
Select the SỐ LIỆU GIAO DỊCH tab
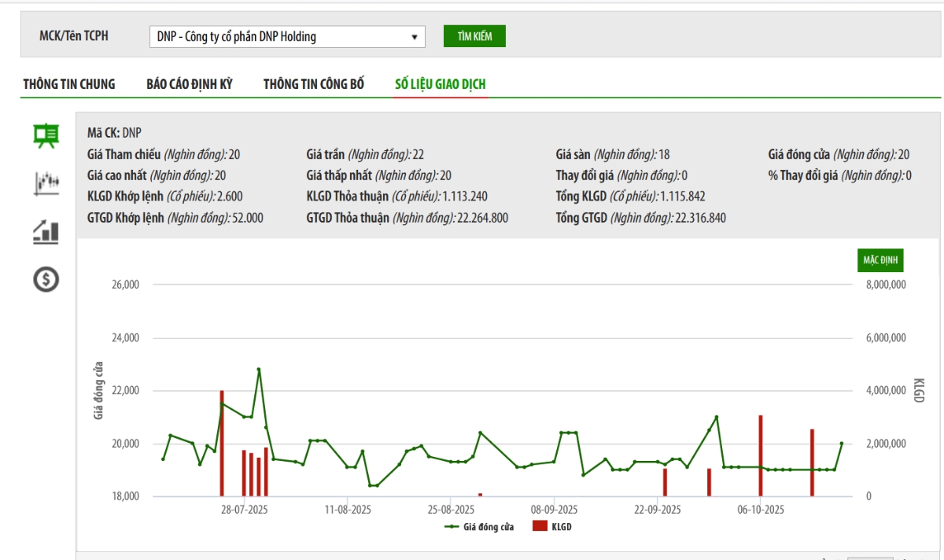click(441, 84)
